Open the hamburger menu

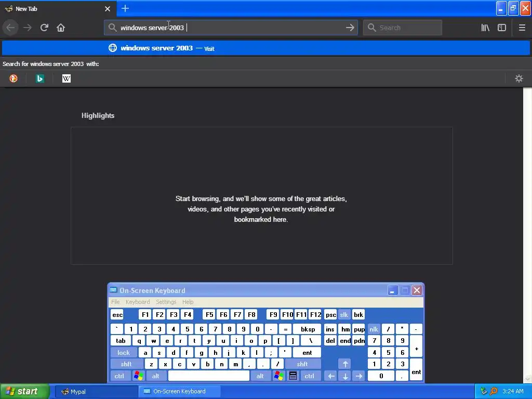coord(522,28)
